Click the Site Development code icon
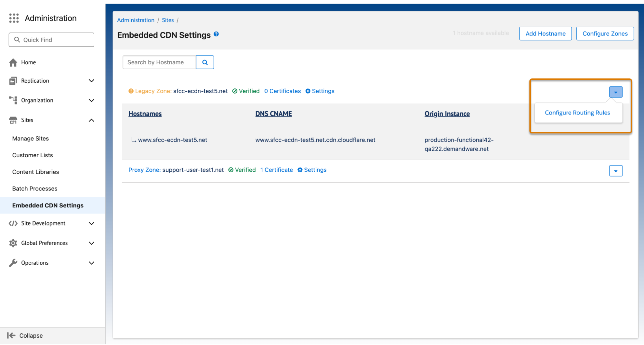The height and width of the screenshot is (345, 644). coord(13,223)
